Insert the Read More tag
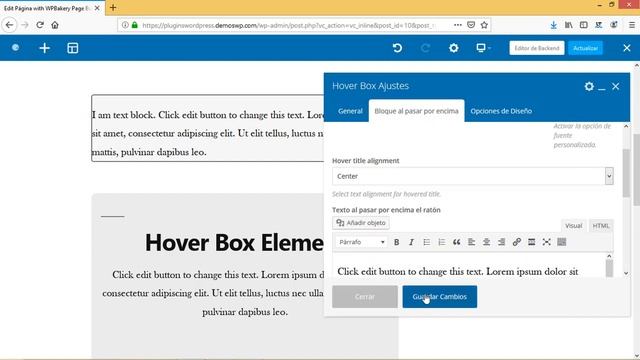 pyautogui.click(x=531, y=242)
